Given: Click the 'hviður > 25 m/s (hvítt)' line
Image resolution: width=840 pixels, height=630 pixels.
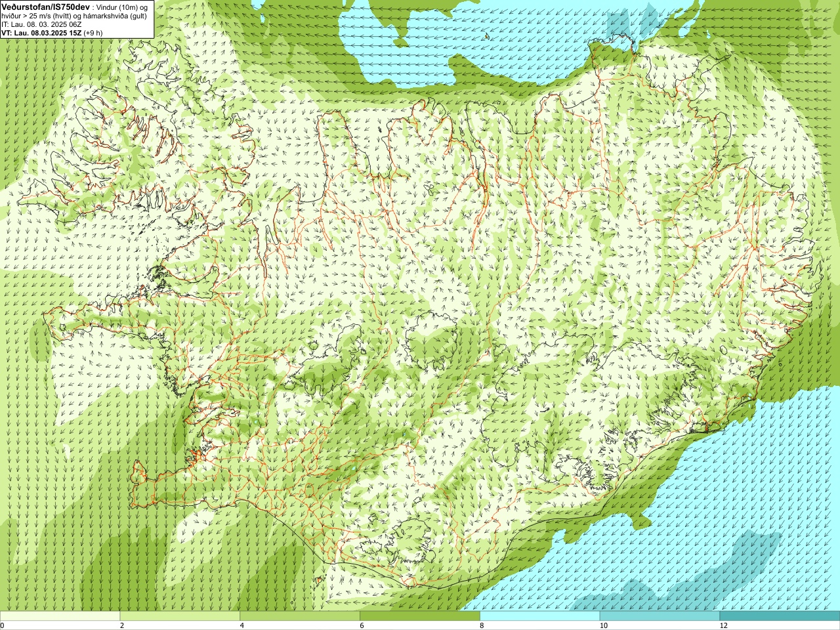Looking at the screenshot, I should [x=74, y=16].
